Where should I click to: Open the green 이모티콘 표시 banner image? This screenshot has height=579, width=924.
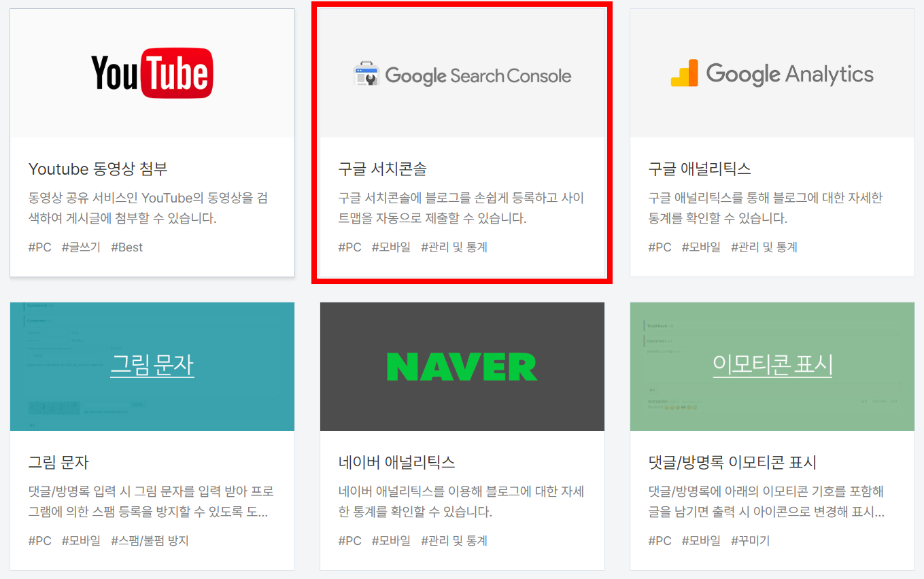point(772,366)
